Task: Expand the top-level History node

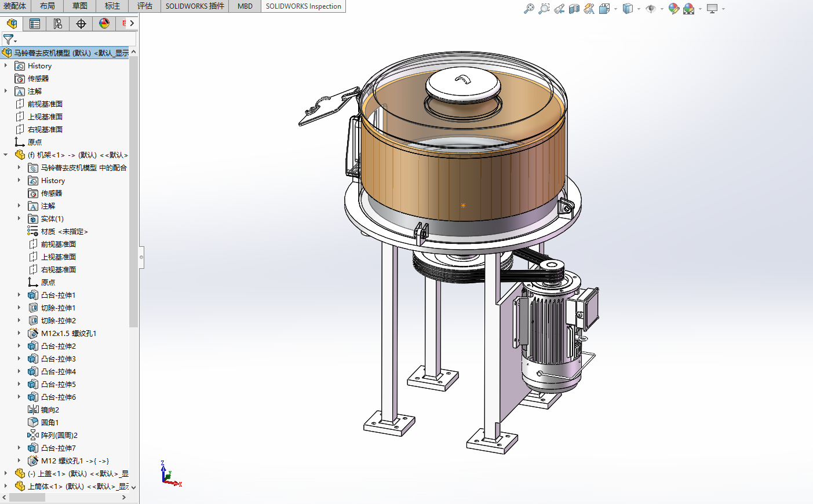Action: point(6,65)
